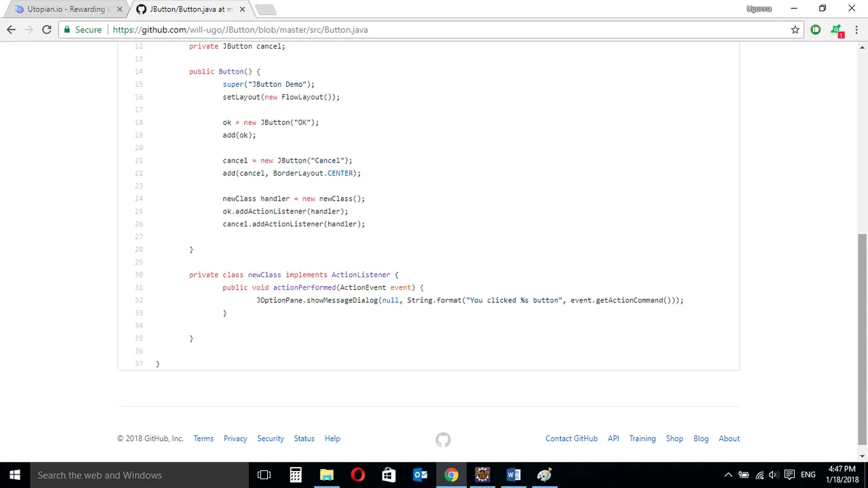Open the Terms footer link
This screenshot has height=488, width=868.
coord(203,439)
